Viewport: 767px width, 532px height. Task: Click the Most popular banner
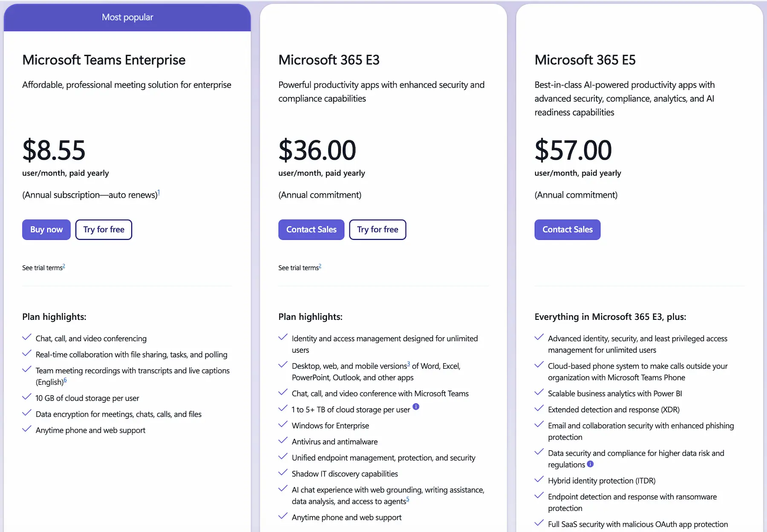pyautogui.click(x=127, y=17)
